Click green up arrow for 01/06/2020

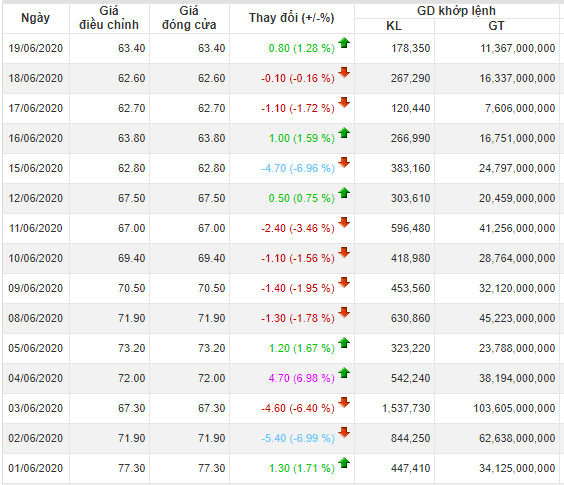[344, 463]
